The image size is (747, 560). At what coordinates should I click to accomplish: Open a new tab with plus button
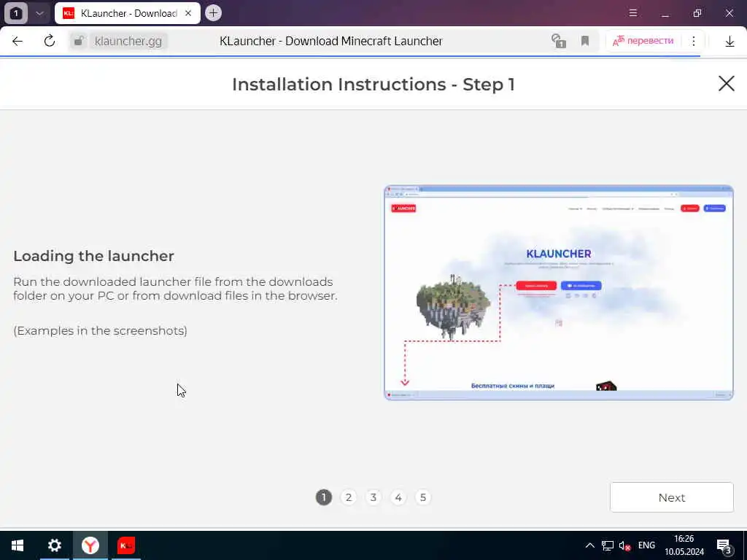[x=214, y=13]
